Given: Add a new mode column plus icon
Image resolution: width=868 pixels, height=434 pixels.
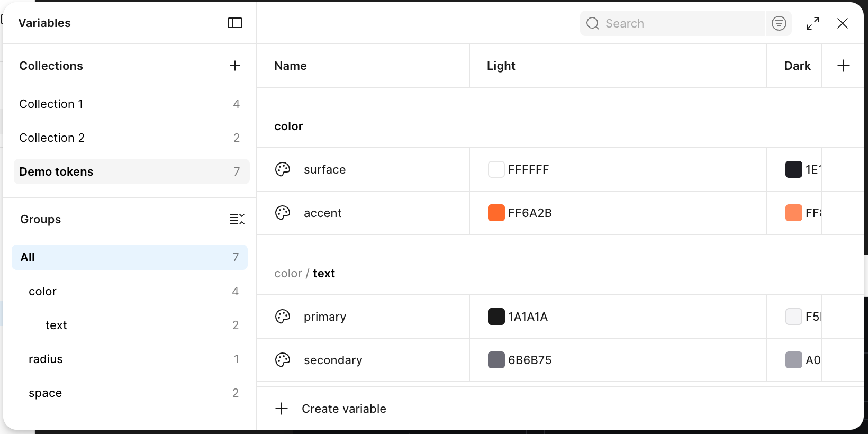Looking at the screenshot, I should pos(844,66).
